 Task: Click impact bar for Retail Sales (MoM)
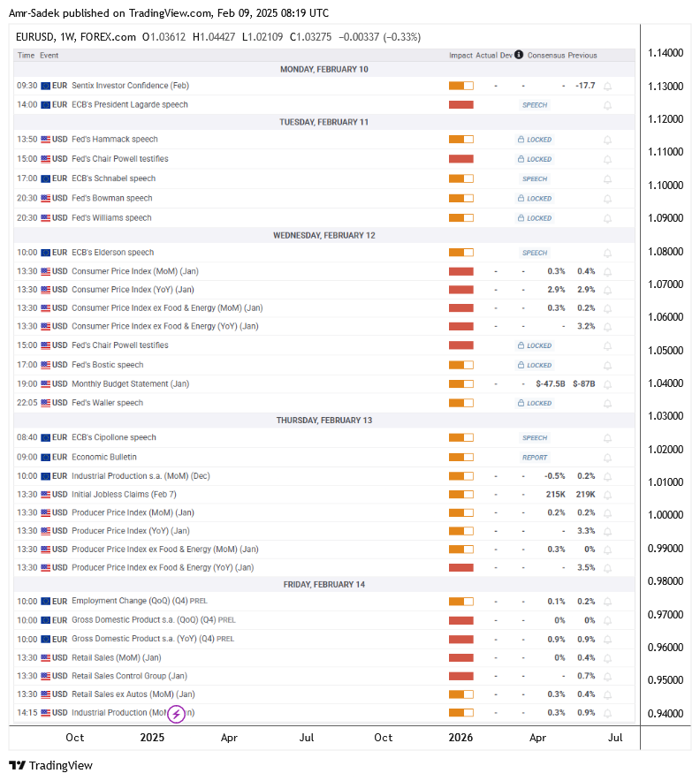460,658
